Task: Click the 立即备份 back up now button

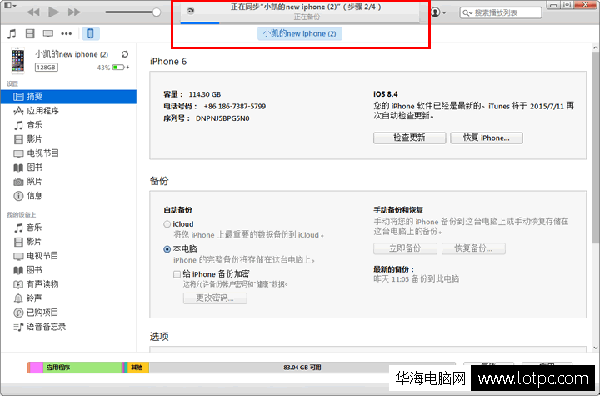Action: 405,248
